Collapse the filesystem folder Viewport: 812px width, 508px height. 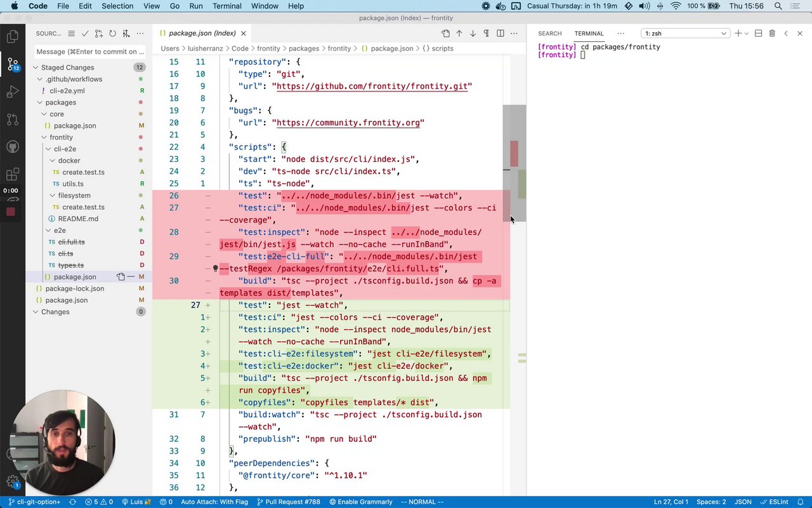point(74,196)
